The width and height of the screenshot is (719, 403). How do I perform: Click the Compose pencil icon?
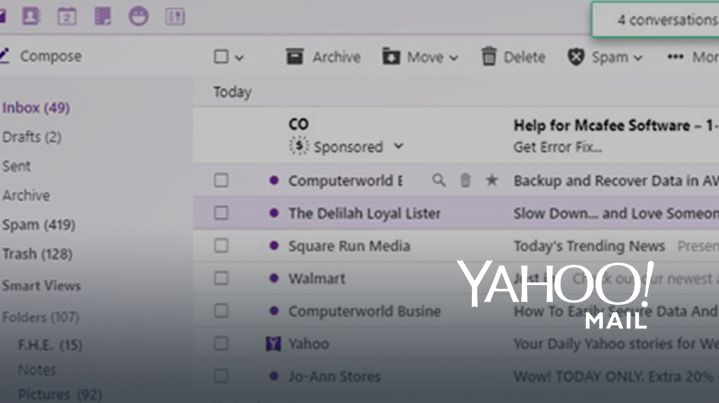[x=4, y=55]
